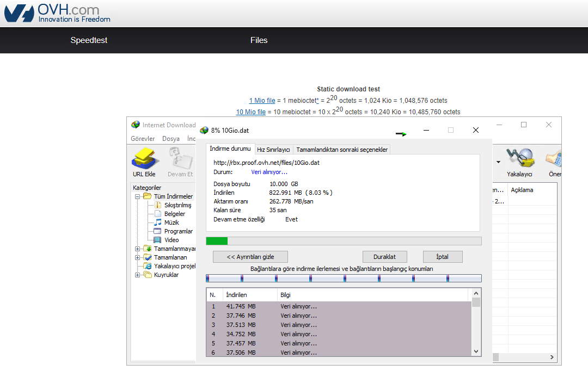Image resolution: width=588 pixels, height=383 pixels.
Task: Click the Kuyruklar folder icon
Action: 148,275
